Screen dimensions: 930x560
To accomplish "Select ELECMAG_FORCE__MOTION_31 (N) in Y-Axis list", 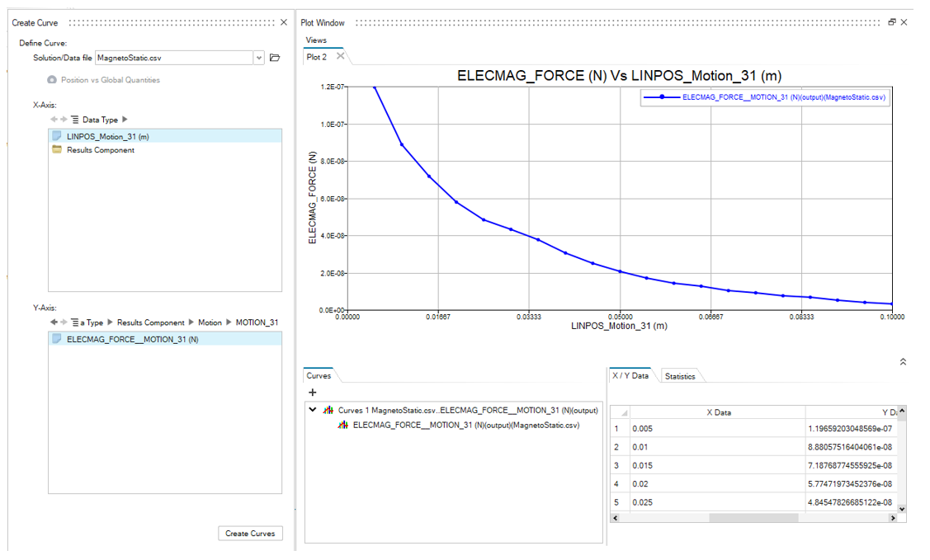I will tap(132, 339).
